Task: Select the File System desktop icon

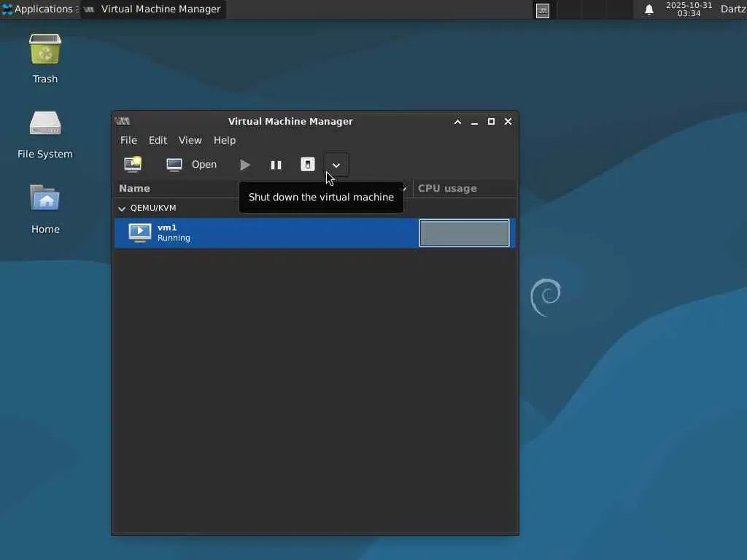Action: 45,135
